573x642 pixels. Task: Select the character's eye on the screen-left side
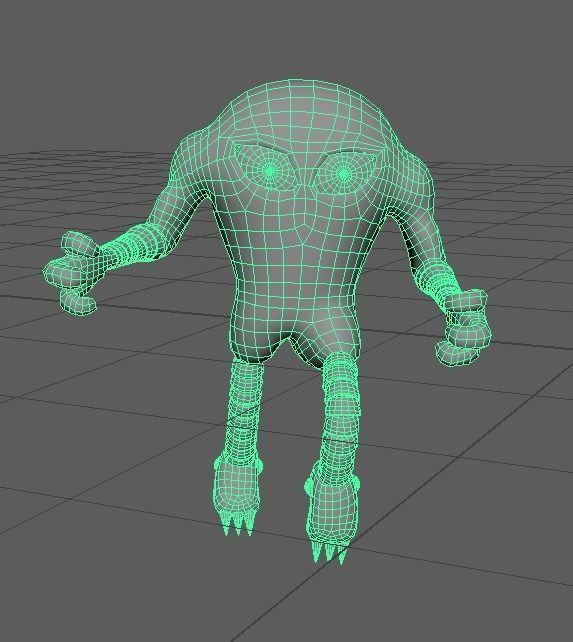pos(269,172)
